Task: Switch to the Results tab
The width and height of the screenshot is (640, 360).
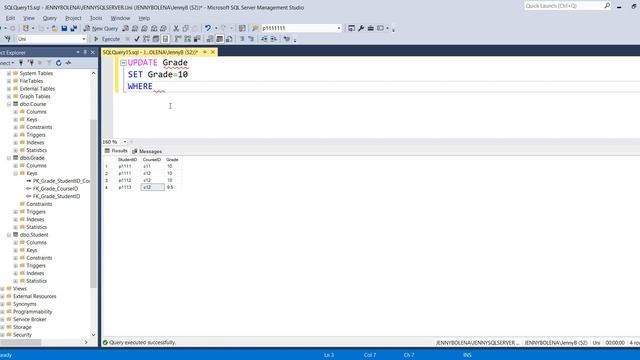Action: pyautogui.click(x=116, y=151)
